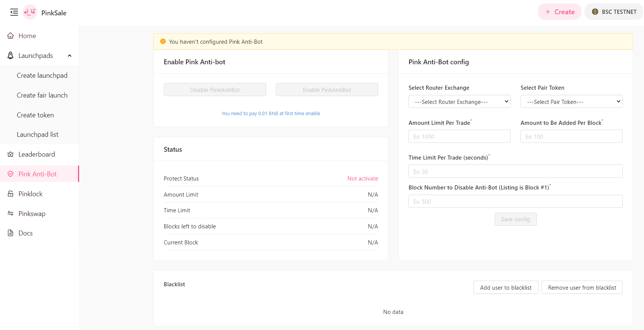This screenshot has width=644, height=330.
Task: Click the Home house icon
Action: click(10, 36)
